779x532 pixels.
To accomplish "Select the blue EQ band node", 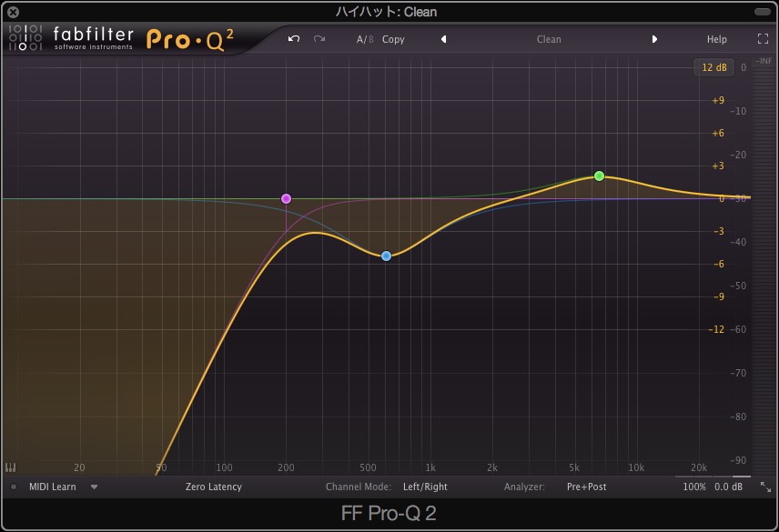I will pos(386,256).
